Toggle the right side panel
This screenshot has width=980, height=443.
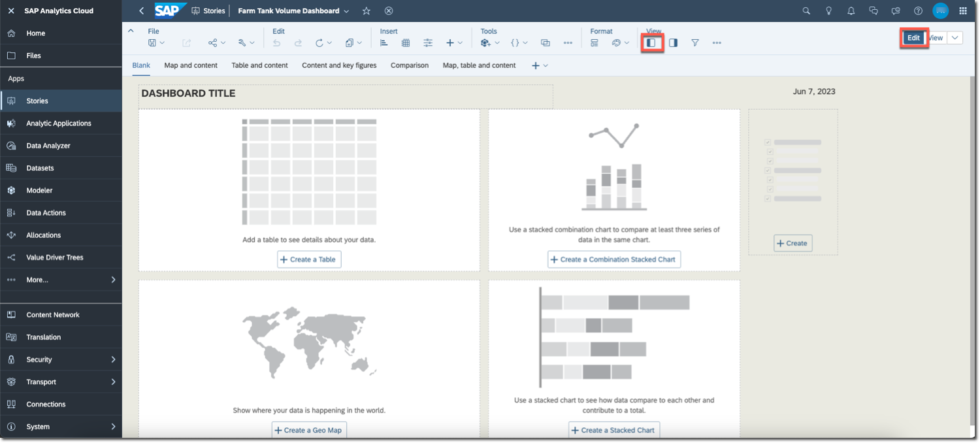(673, 43)
